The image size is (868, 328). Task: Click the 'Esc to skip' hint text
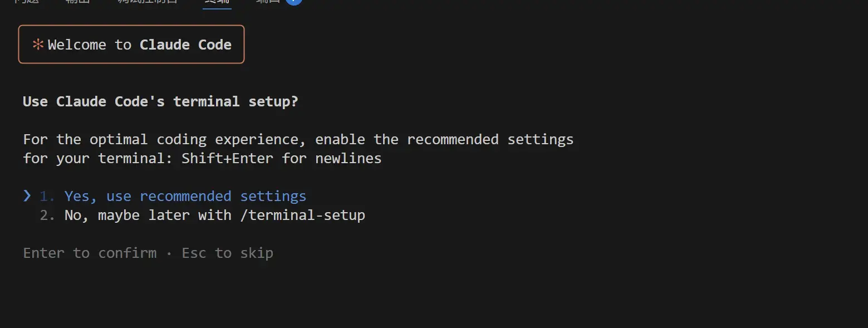tap(227, 253)
